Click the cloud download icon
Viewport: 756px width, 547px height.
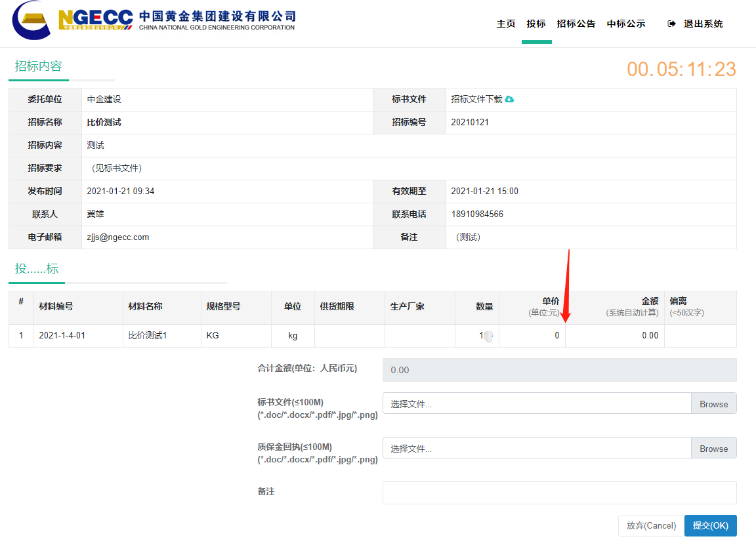click(x=510, y=100)
